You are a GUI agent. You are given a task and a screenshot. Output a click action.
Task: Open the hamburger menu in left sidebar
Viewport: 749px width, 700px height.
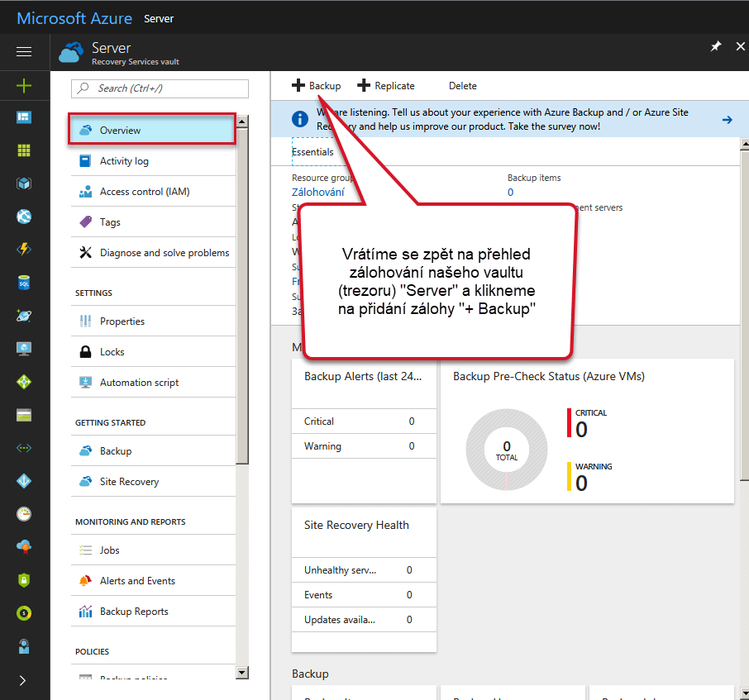pos(24,51)
